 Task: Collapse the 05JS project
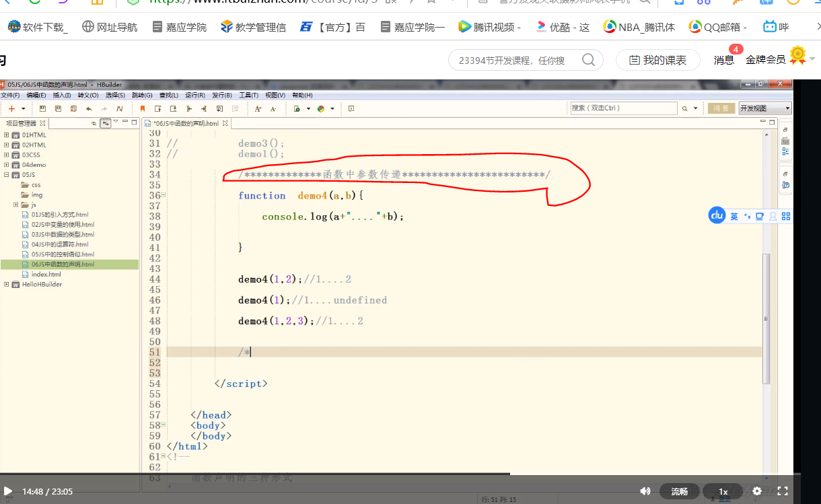click(7, 174)
